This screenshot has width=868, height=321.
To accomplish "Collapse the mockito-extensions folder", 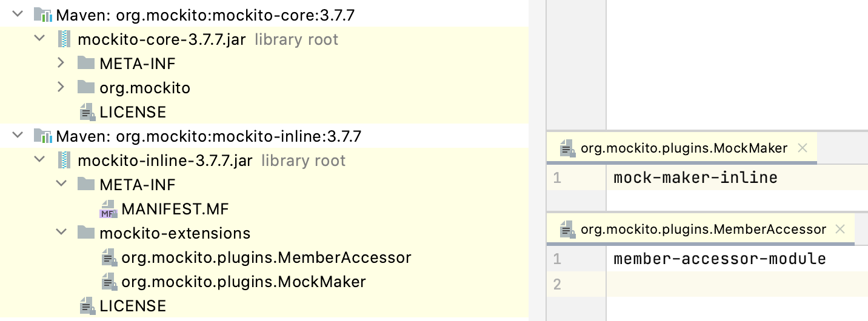I will pos(61,233).
